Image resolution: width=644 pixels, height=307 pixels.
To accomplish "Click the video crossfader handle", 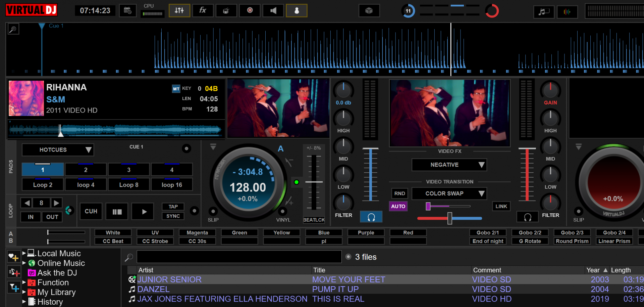I will tap(450, 218).
